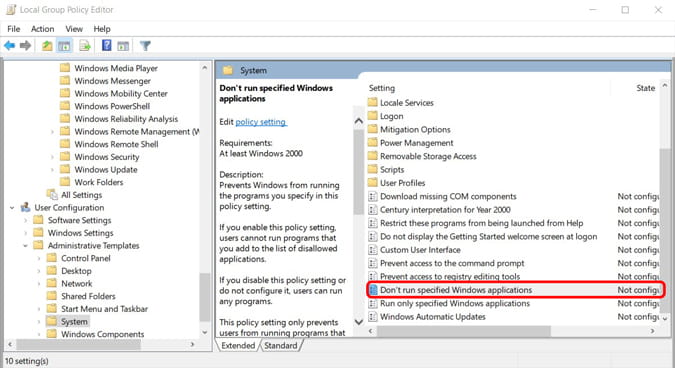Click the folder icon beside Locale Services
The image size is (675, 368).
click(373, 102)
